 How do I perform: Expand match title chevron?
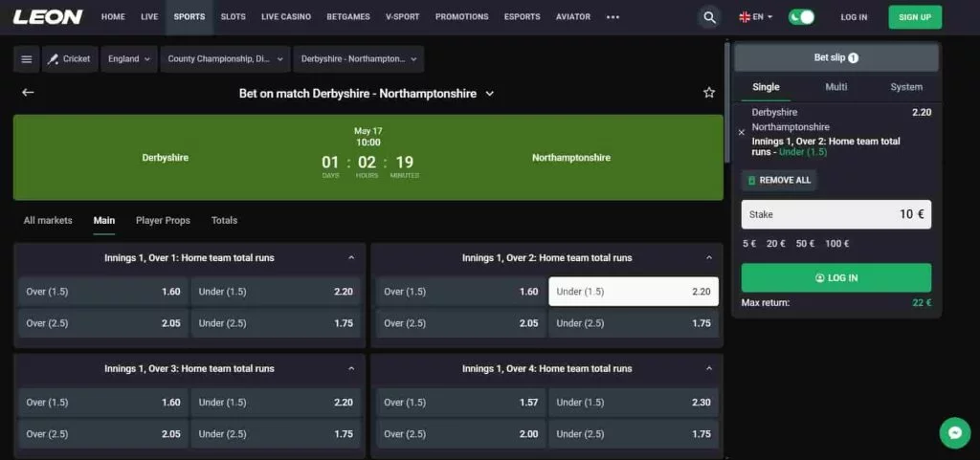tap(490, 94)
